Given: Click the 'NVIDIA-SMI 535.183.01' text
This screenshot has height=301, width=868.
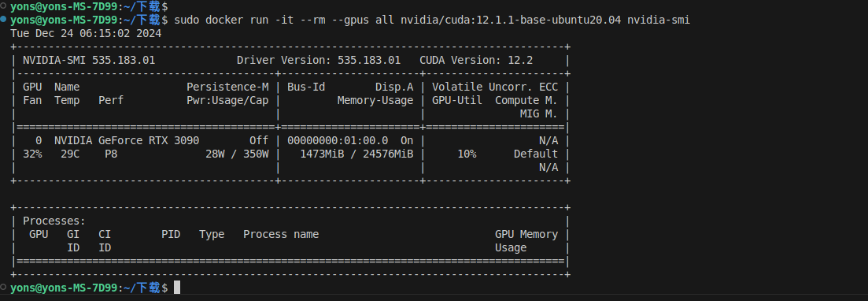Looking at the screenshot, I should coord(89,61).
